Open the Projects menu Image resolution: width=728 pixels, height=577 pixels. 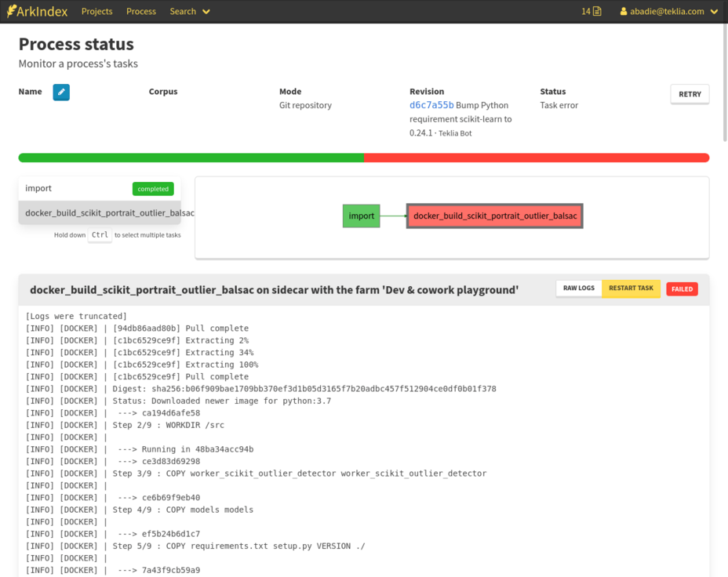96,12
